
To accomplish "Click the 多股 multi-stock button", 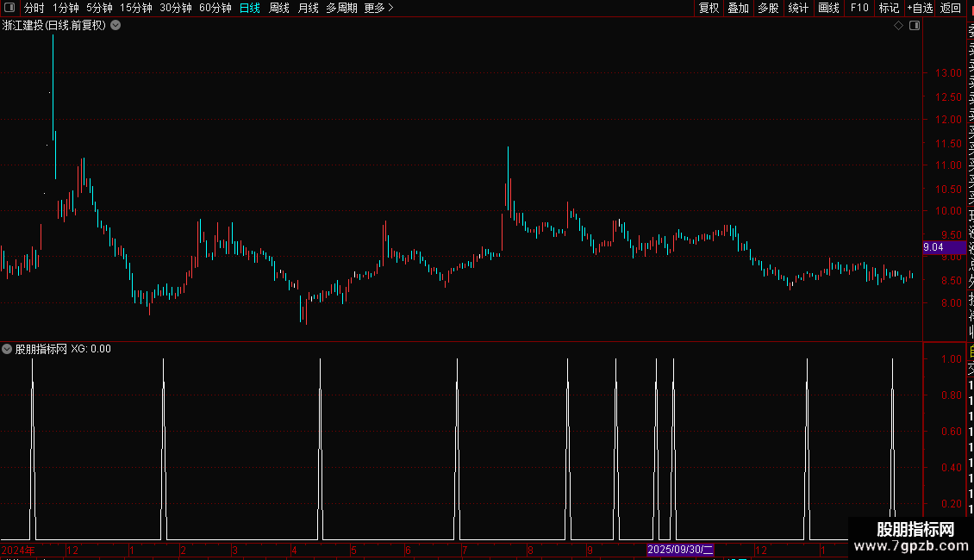I will click(768, 8).
